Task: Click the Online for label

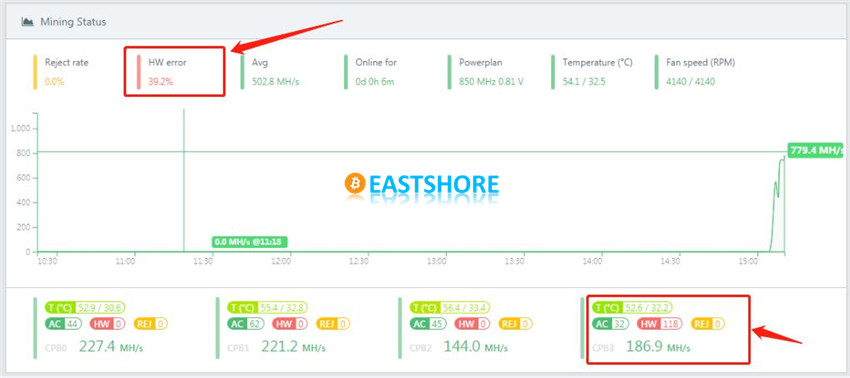Action: tap(376, 62)
